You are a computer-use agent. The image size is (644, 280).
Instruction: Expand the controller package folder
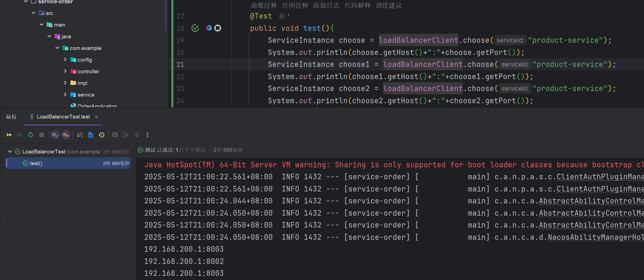65,71
